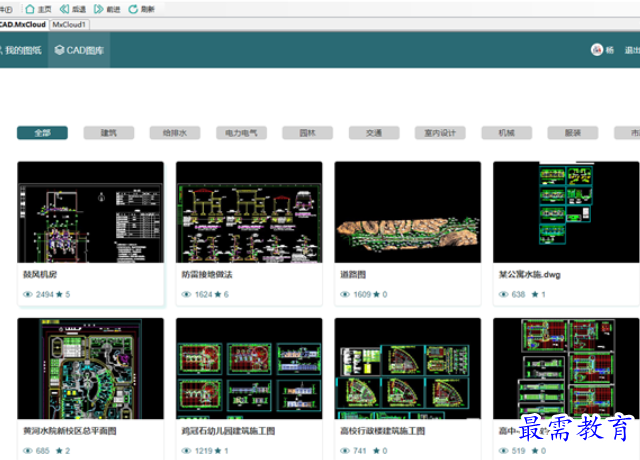Click the 黄河水院新校区总平面图 title
640x460 pixels.
pyautogui.click(x=70, y=431)
